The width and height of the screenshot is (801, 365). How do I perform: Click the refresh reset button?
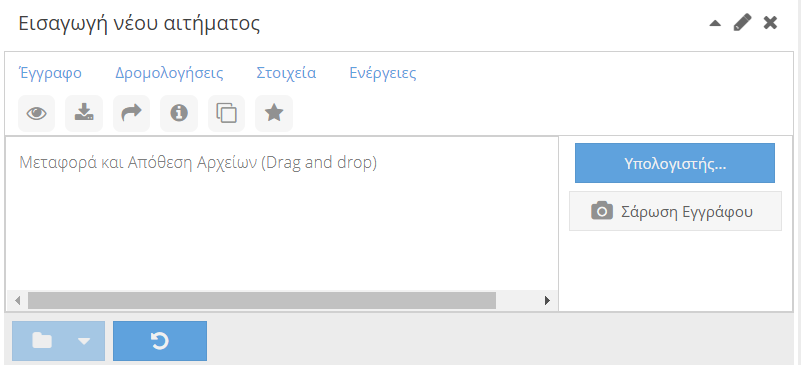pyautogui.click(x=160, y=340)
